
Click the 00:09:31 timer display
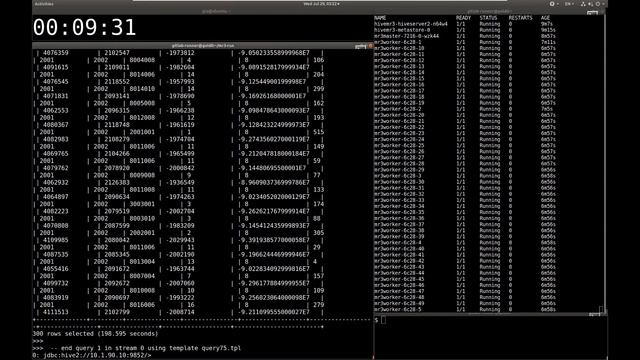tap(84, 27)
